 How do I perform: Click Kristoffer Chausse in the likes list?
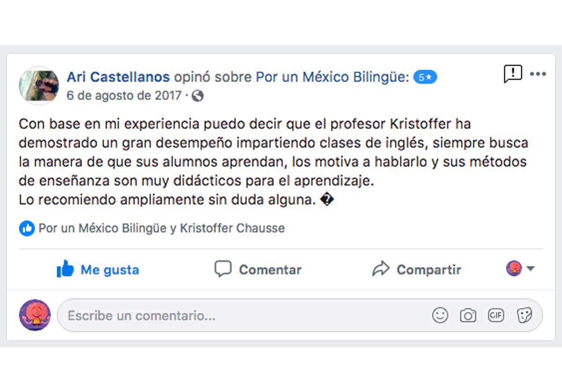point(232,228)
